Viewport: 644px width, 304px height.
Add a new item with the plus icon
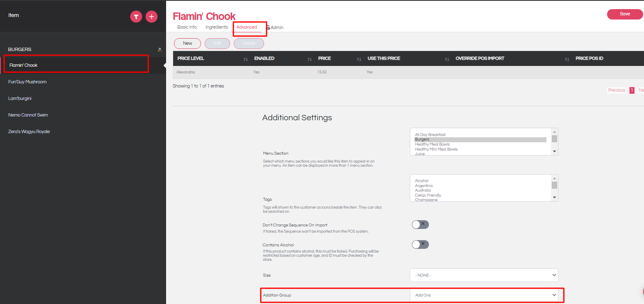point(152,17)
